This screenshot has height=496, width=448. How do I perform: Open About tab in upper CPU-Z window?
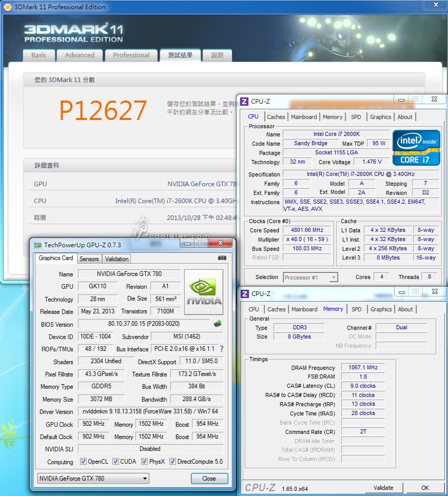coord(405,117)
